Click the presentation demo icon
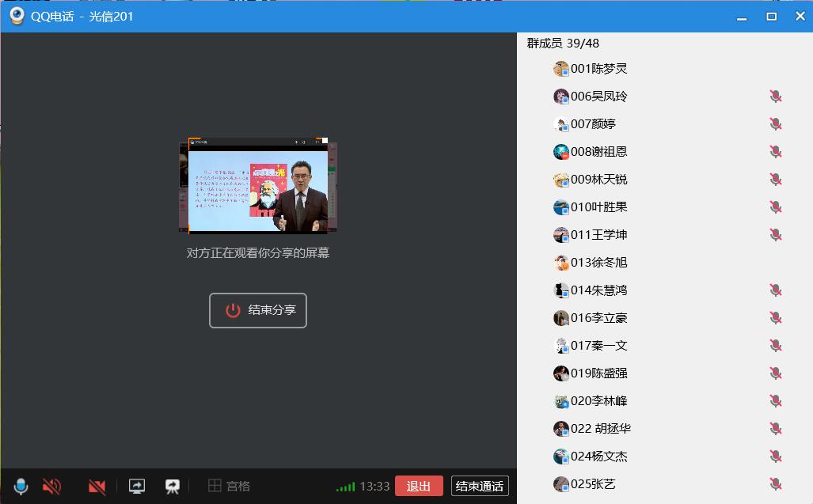The height and width of the screenshot is (504, 813). tap(172, 486)
